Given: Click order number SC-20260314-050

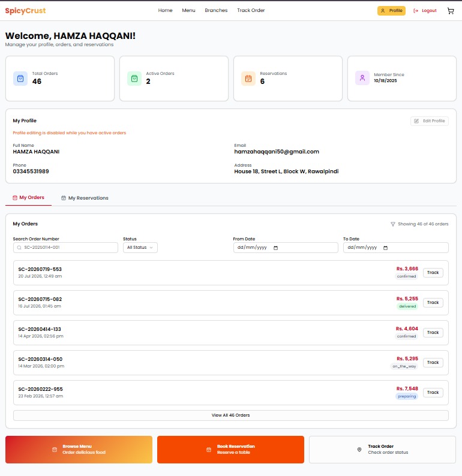Looking at the screenshot, I should [x=40, y=359].
